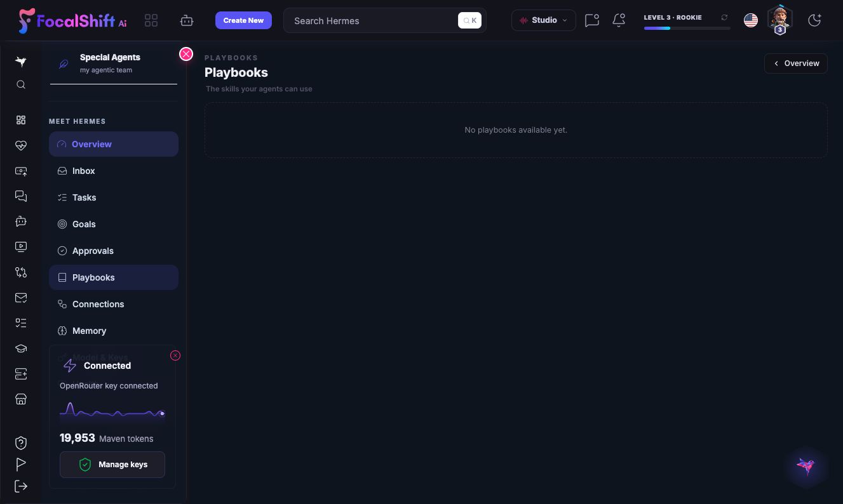This screenshot has height=504, width=843.
Task: Click the US flag language icon
Action: click(751, 20)
